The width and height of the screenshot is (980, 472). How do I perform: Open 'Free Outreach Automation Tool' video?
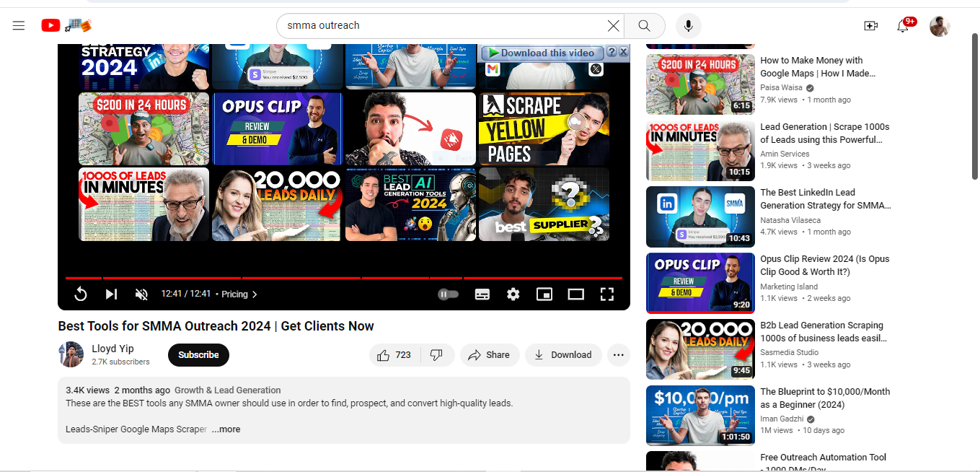point(824,460)
